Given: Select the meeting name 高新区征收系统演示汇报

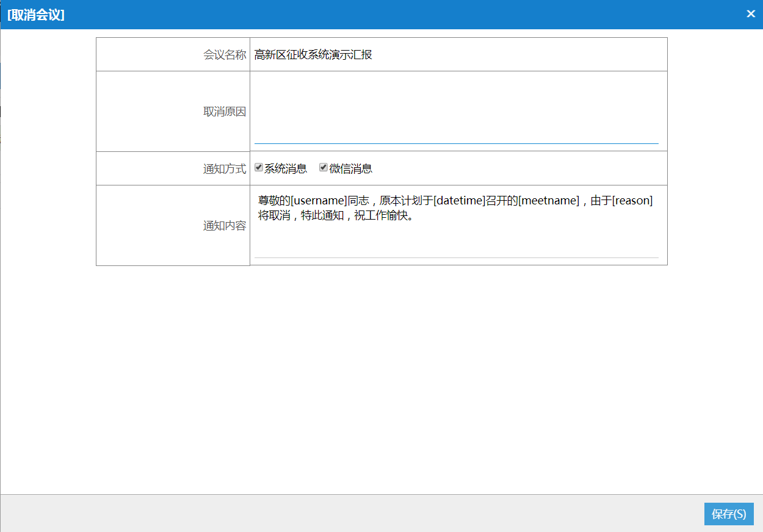Looking at the screenshot, I should pyautogui.click(x=313, y=54).
